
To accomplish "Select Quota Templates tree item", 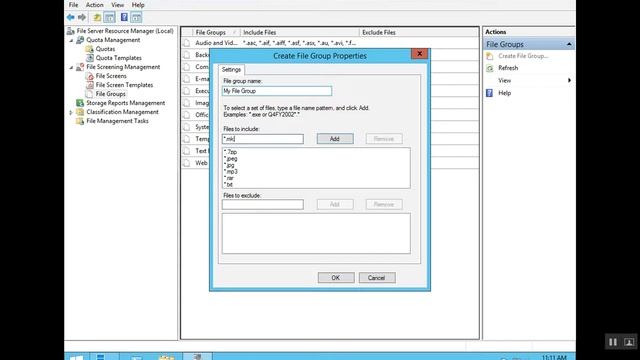I will [x=118, y=58].
